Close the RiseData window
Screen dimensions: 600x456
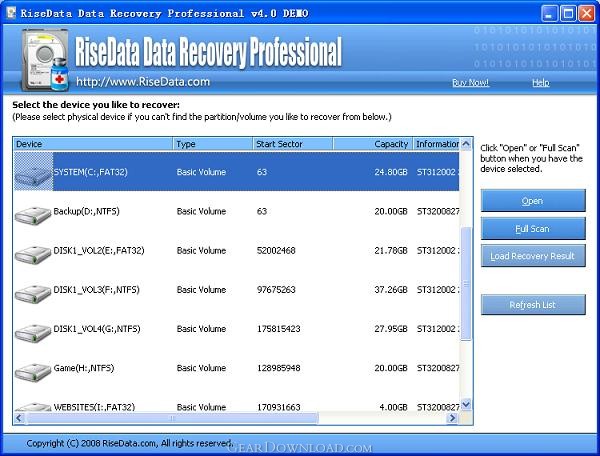pyautogui.click(x=586, y=14)
